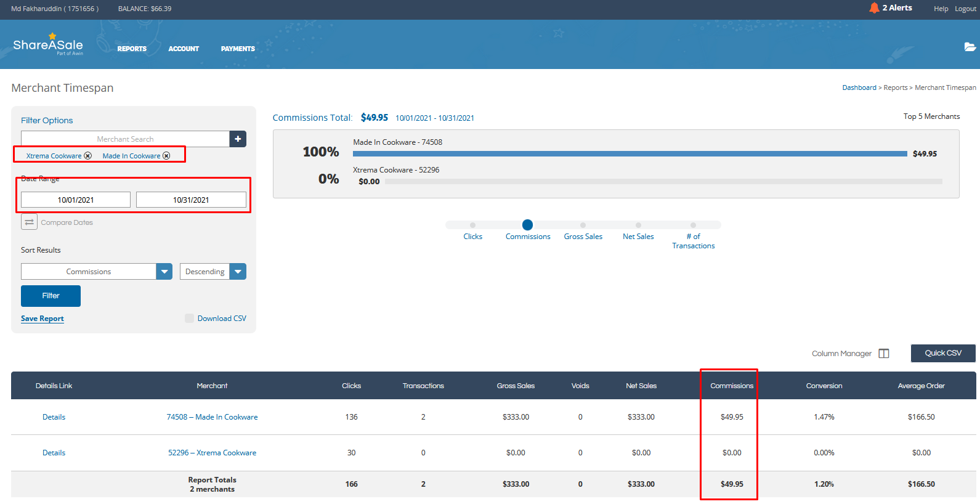
Task: Click the Reports breadcrumb item
Action: coord(895,87)
